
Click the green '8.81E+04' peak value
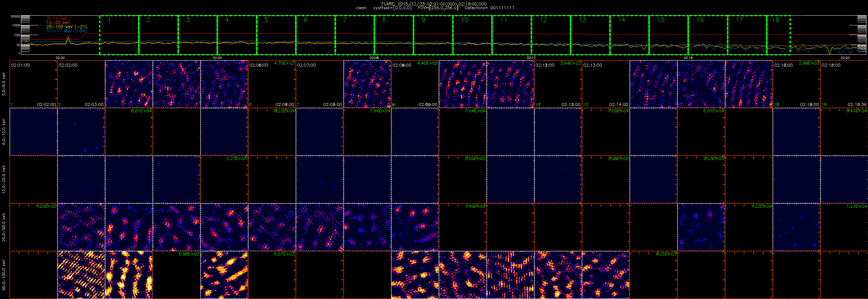tap(141, 111)
